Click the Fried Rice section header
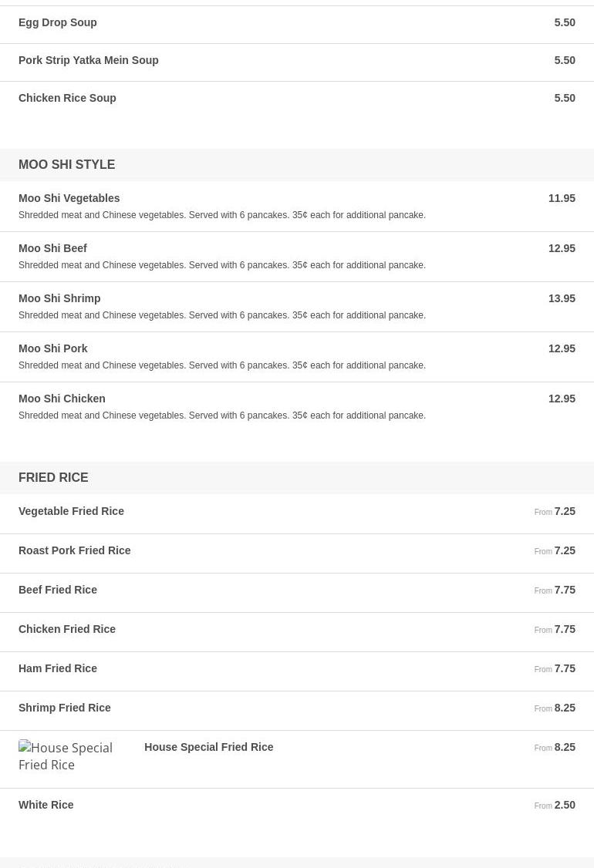 53,477
